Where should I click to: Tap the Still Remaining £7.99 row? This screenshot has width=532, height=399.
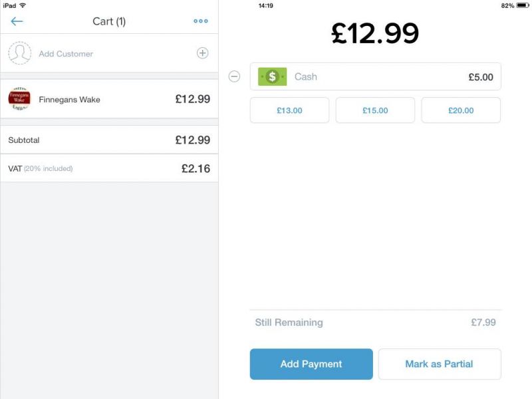point(375,323)
